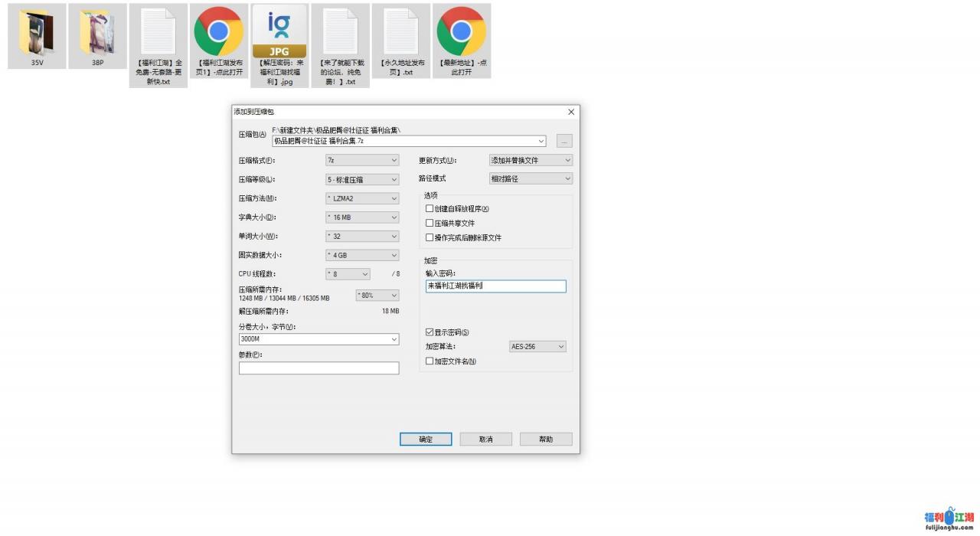
Task: Open the 压缩格式 7z dropdown
Action: coord(362,161)
